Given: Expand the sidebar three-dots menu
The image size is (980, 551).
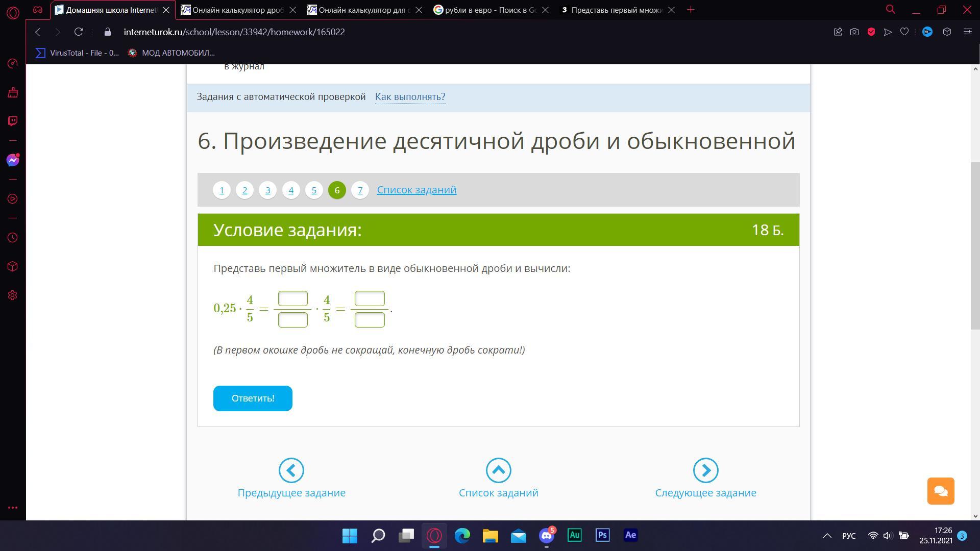Looking at the screenshot, I should [x=13, y=508].
